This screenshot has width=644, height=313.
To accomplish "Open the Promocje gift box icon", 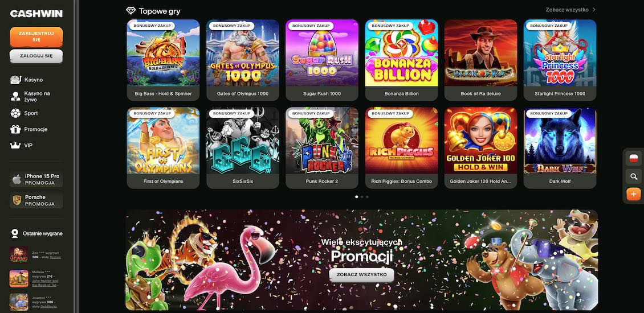I will click(15, 129).
